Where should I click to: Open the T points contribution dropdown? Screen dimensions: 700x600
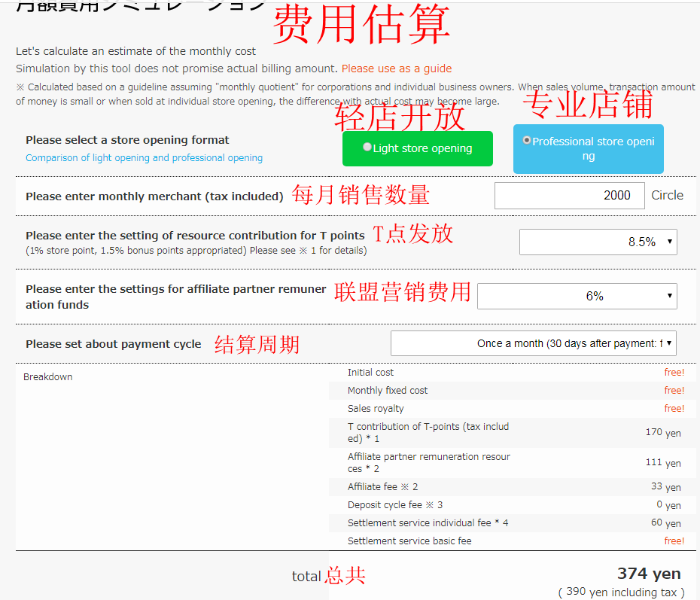tap(598, 242)
